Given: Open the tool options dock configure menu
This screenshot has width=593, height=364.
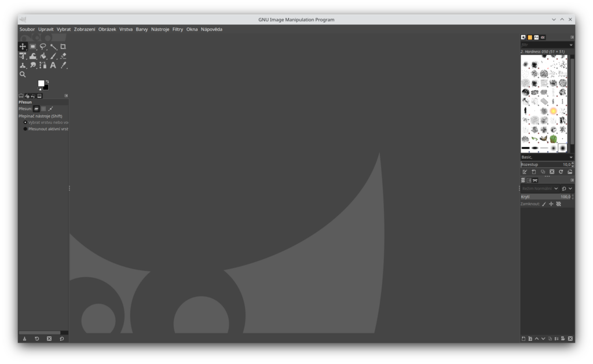Looking at the screenshot, I should pyautogui.click(x=66, y=95).
